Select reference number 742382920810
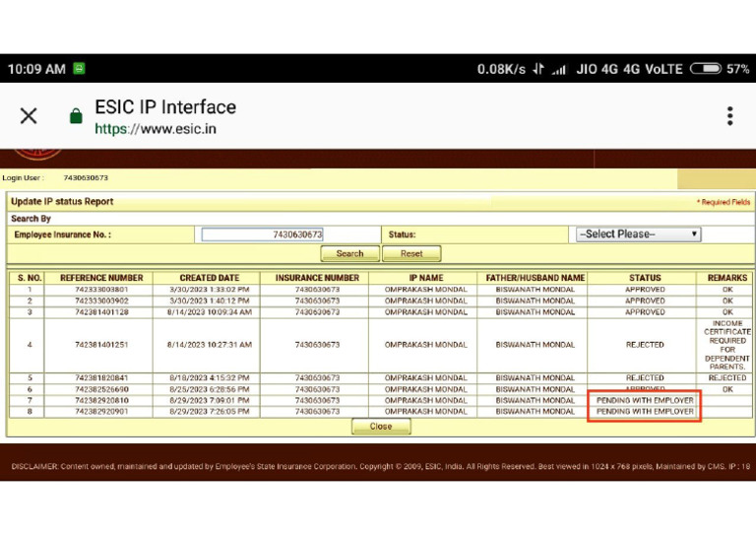 point(101,400)
